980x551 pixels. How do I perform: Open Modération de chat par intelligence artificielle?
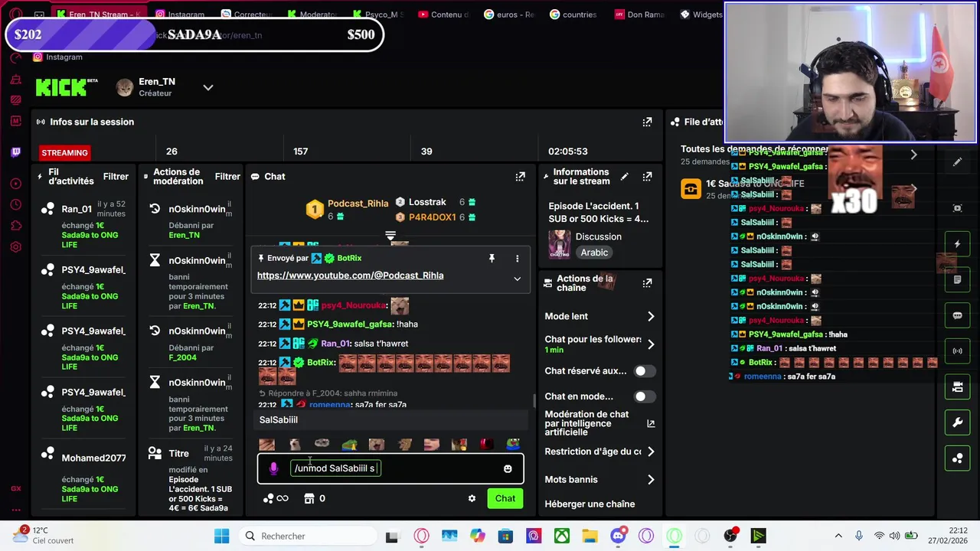tap(599, 423)
